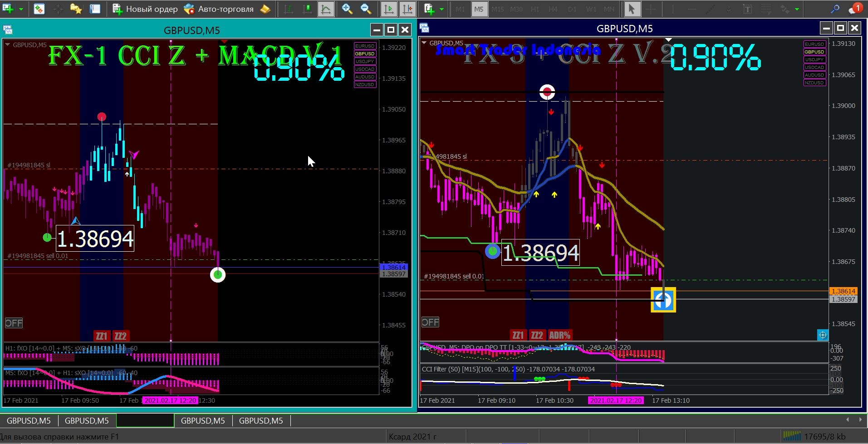The width and height of the screenshot is (868, 444).
Task: Select the D1 timeframe
Action: tap(572, 9)
